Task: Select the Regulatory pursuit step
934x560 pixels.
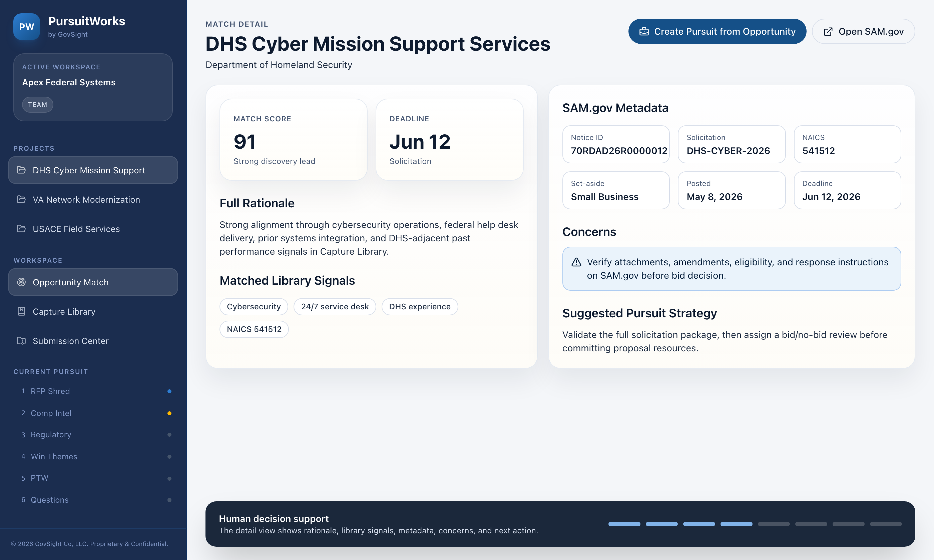Action: pos(93,435)
